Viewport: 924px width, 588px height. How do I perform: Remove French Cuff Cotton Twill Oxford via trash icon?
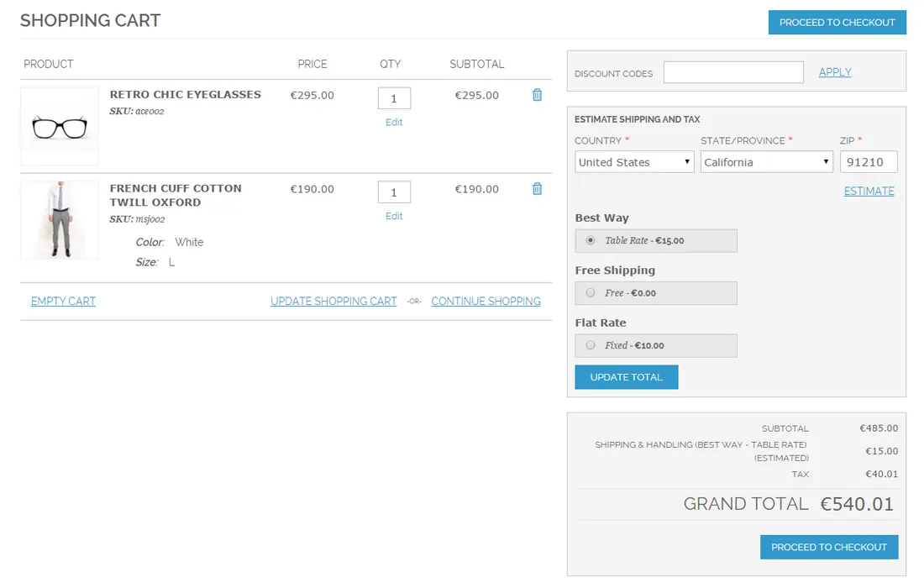point(537,188)
